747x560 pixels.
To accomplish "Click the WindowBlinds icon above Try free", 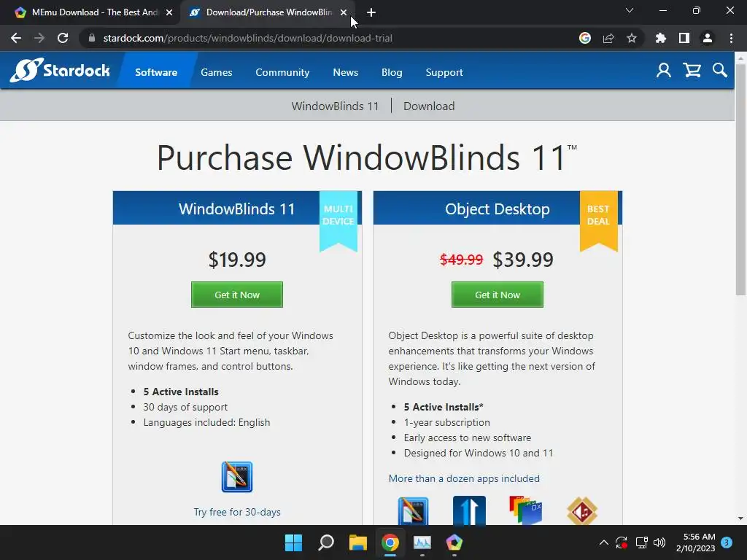I will coord(237,477).
